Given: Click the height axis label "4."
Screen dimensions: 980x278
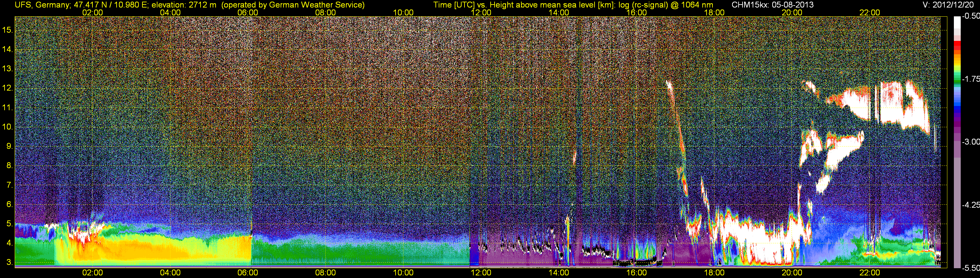Looking at the screenshot, I should [9, 243].
